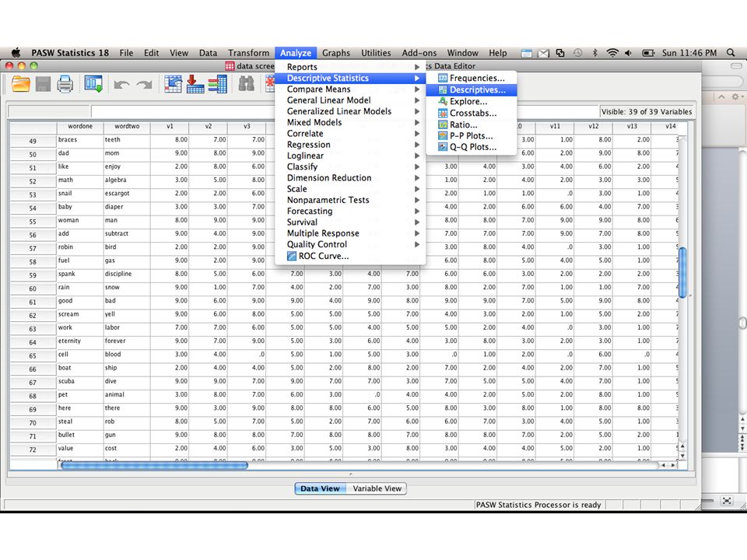Click the 'Visible: 39 of 39 Variables' label

click(x=646, y=112)
